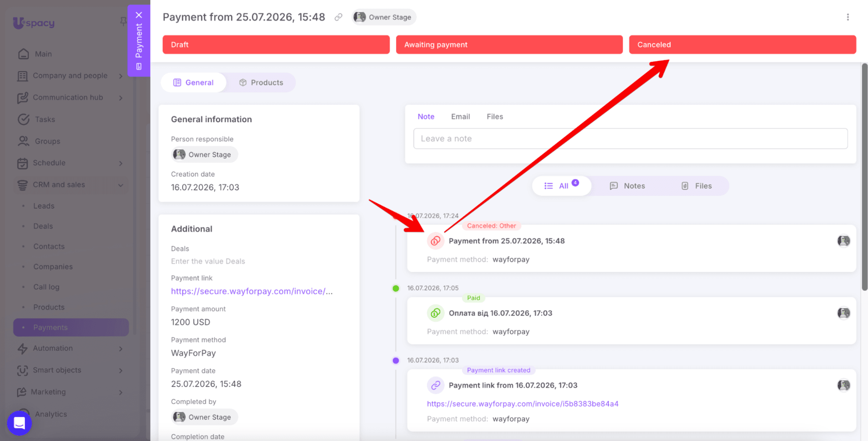Click the Marketing icon
Viewport: 868px width, 441px height.
click(x=22, y=392)
